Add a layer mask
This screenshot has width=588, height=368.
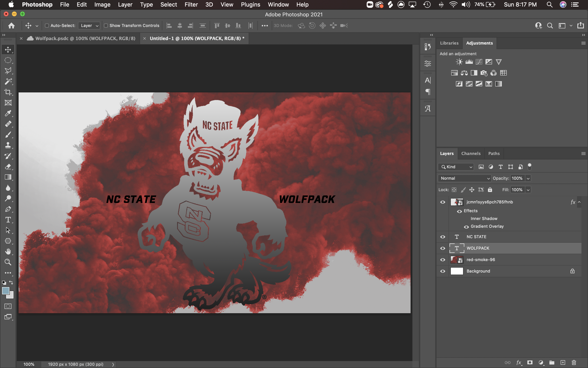point(530,363)
